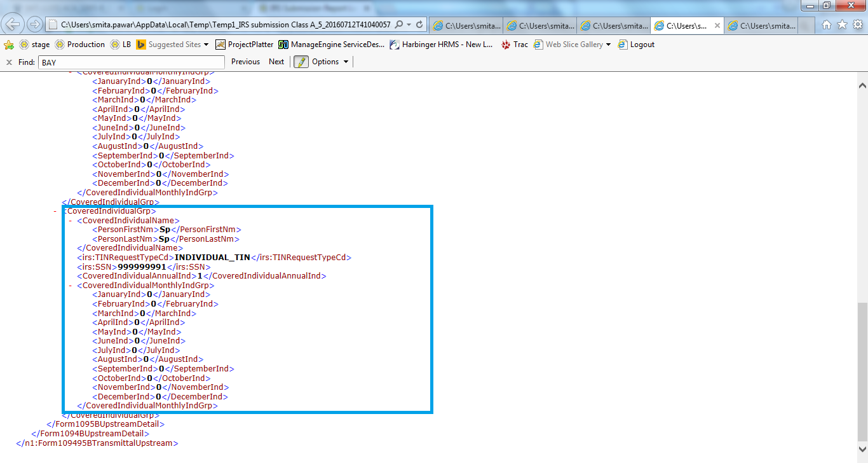Close the active tab with its X
868x463 pixels.
[x=717, y=25]
